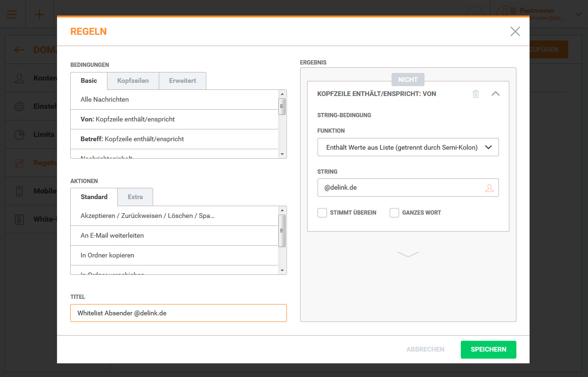Click Abbrechen to cancel the rule

(425, 349)
